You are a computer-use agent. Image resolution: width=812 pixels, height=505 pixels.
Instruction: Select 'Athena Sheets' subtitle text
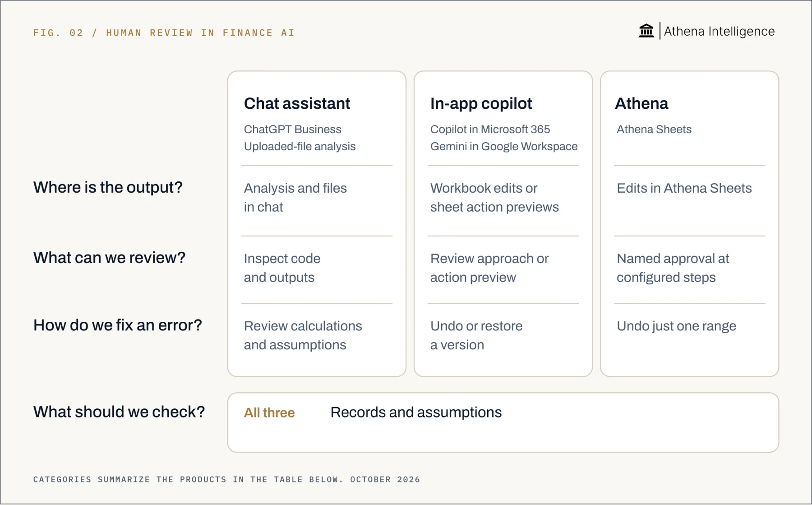[x=654, y=129]
